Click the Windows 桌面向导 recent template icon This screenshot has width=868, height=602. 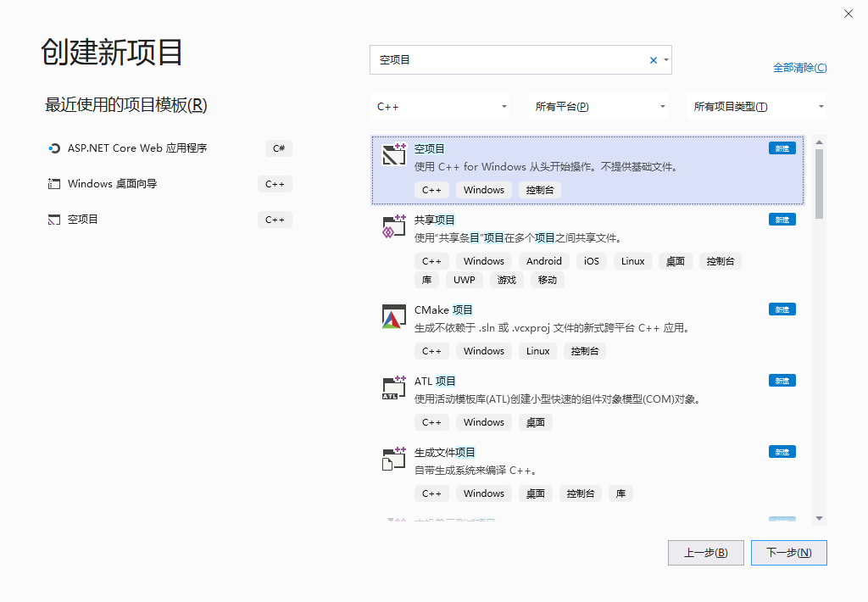pyautogui.click(x=53, y=184)
